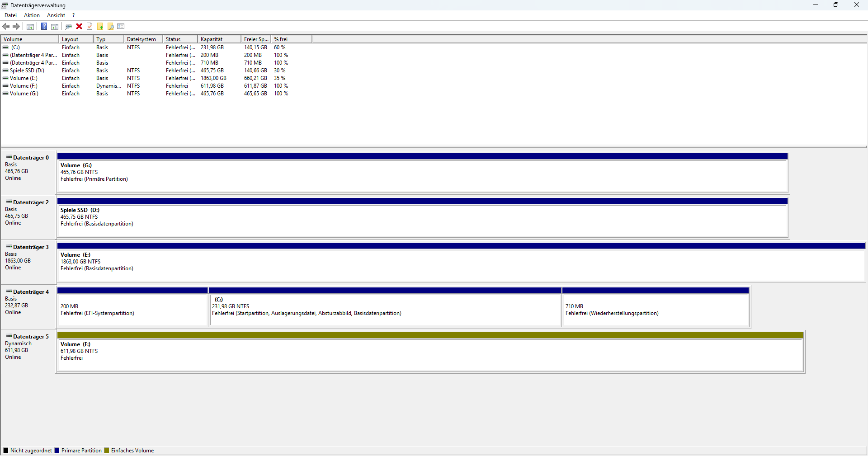This screenshot has height=456, width=868.
Task: Click the checkmark document toolbar icon
Action: pos(90,26)
